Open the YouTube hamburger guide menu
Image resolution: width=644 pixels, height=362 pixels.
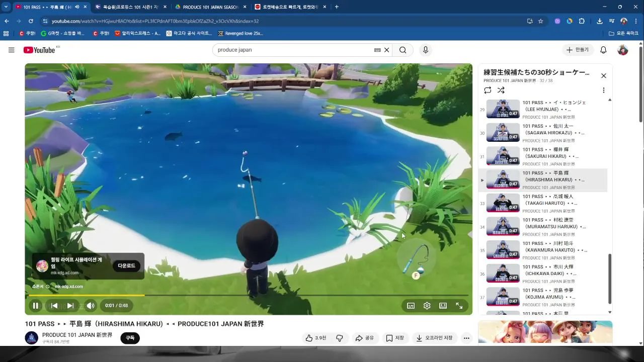coord(11,50)
